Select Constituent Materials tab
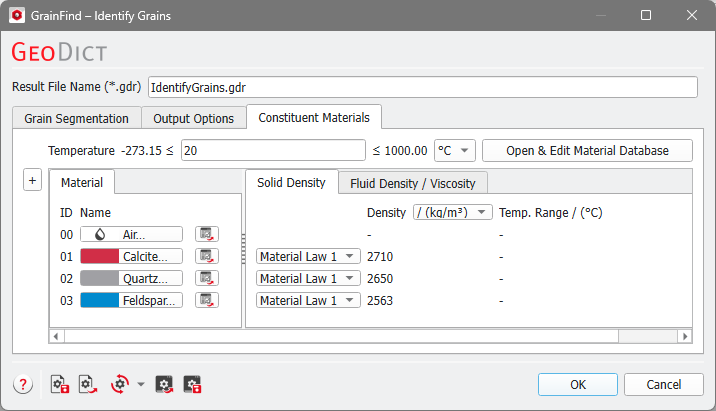Screen dimensions: 716x411 coord(314,117)
